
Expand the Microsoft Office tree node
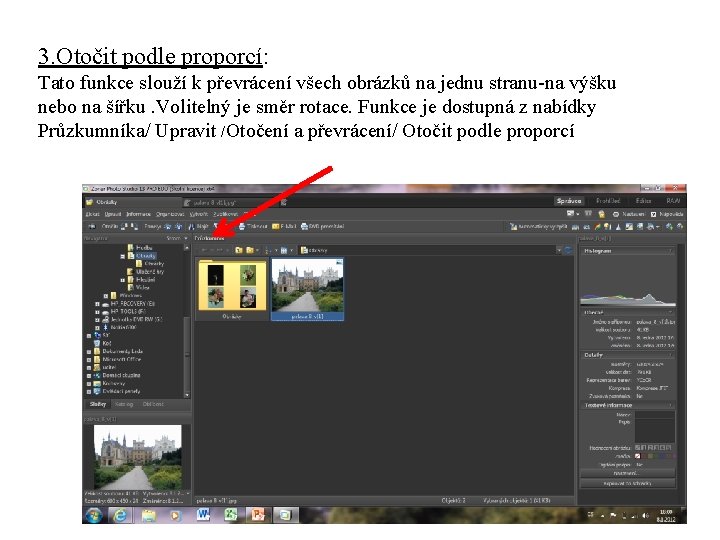[x=89, y=360]
